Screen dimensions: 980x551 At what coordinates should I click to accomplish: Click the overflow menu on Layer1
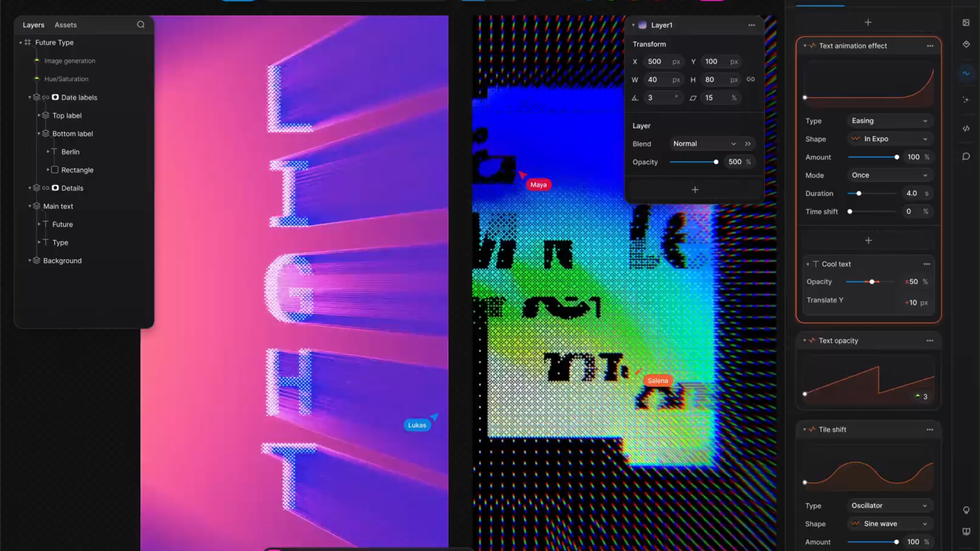click(752, 25)
